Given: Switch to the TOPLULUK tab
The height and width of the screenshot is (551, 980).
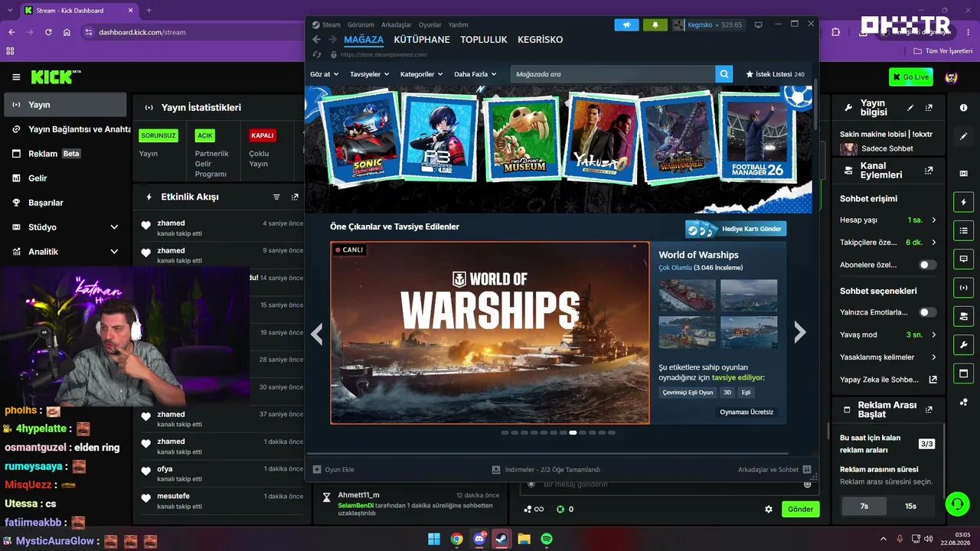Looking at the screenshot, I should 484,40.
